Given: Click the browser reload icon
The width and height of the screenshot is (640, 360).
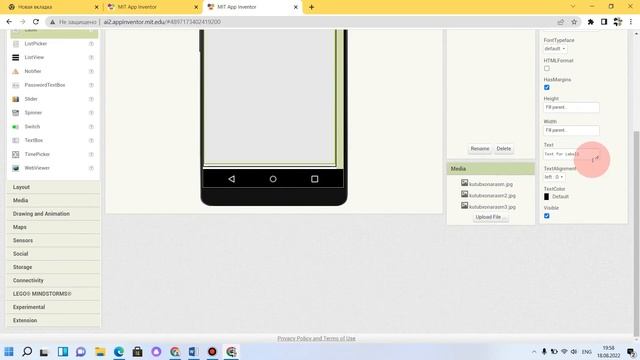Looking at the screenshot, I should tap(36, 22).
